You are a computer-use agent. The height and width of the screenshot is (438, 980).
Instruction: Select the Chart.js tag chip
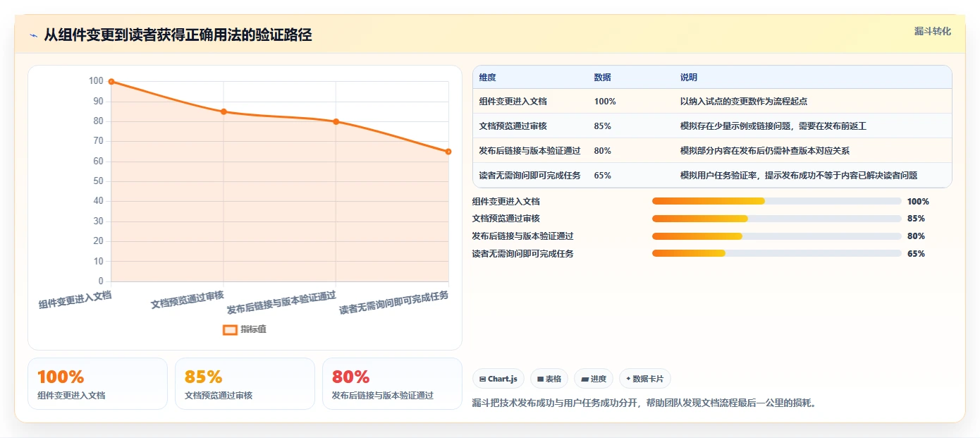tap(498, 379)
